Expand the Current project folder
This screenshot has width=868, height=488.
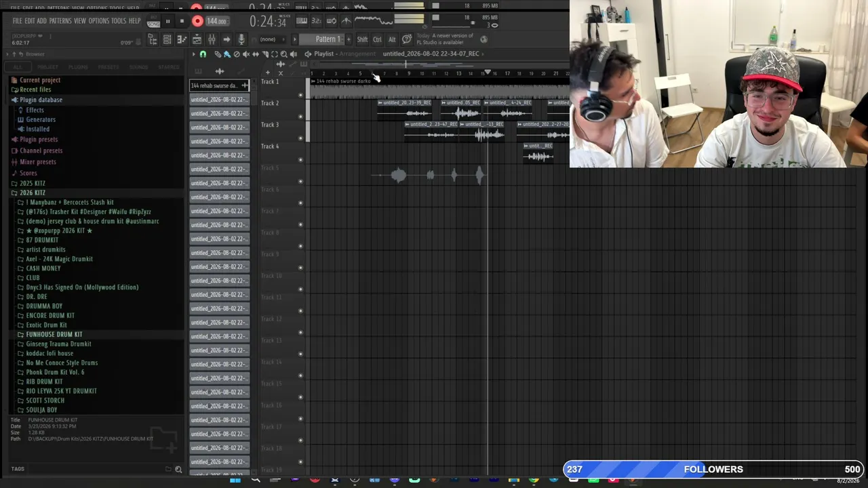point(40,80)
